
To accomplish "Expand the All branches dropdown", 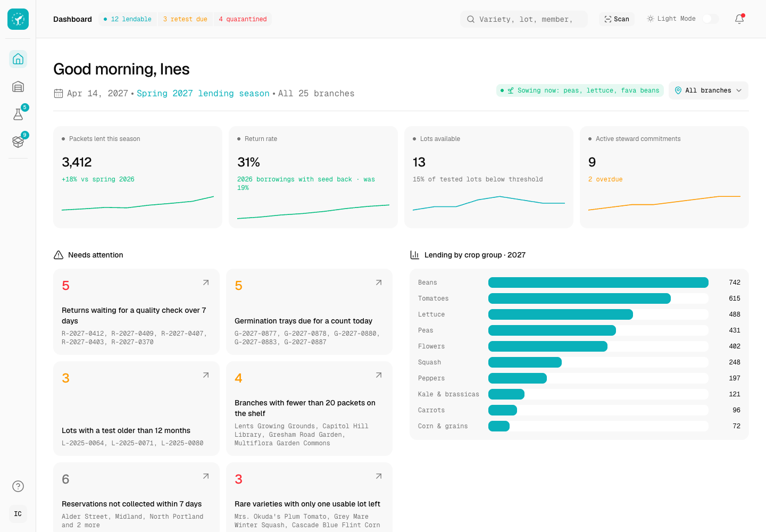I will 709,90.
